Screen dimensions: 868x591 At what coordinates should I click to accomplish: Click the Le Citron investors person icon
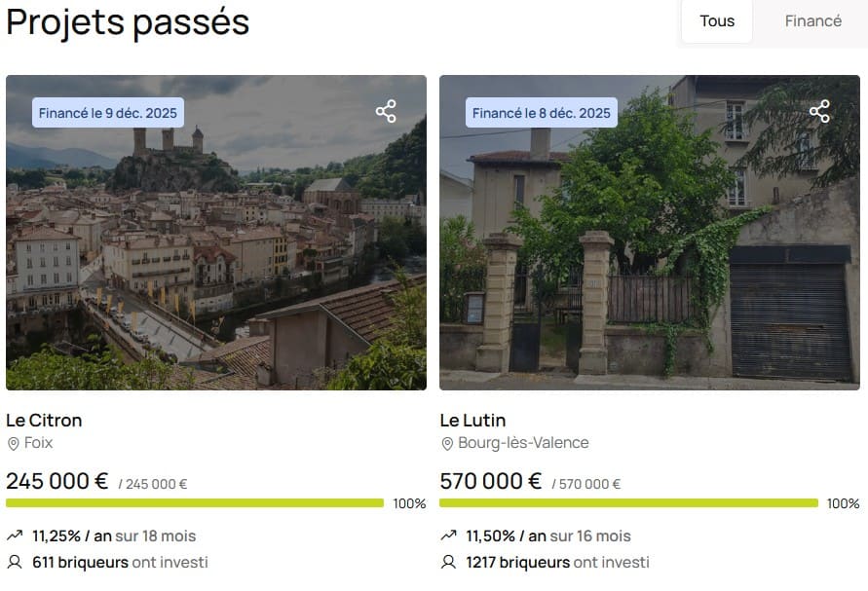[15, 562]
